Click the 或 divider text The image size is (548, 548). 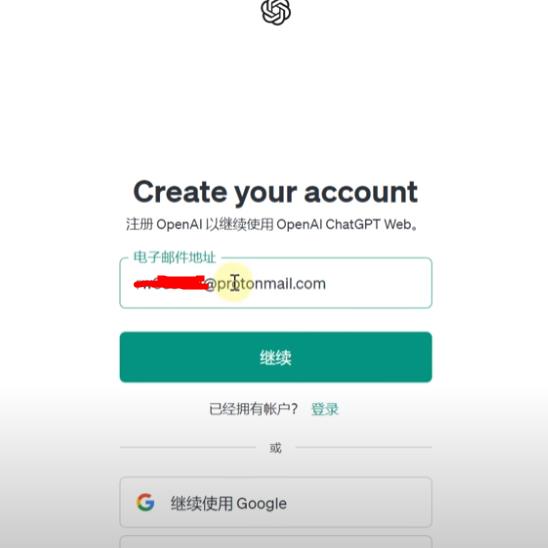pos(275,448)
